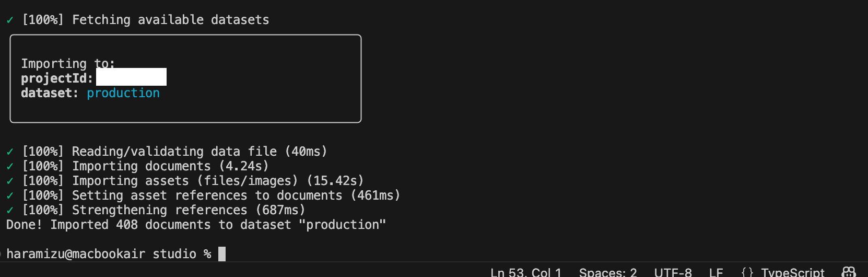Image resolution: width=868 pixels, height=277 pixels.
Task: Click the curly braces icon beside TypeScript
Action: (747, 272)
